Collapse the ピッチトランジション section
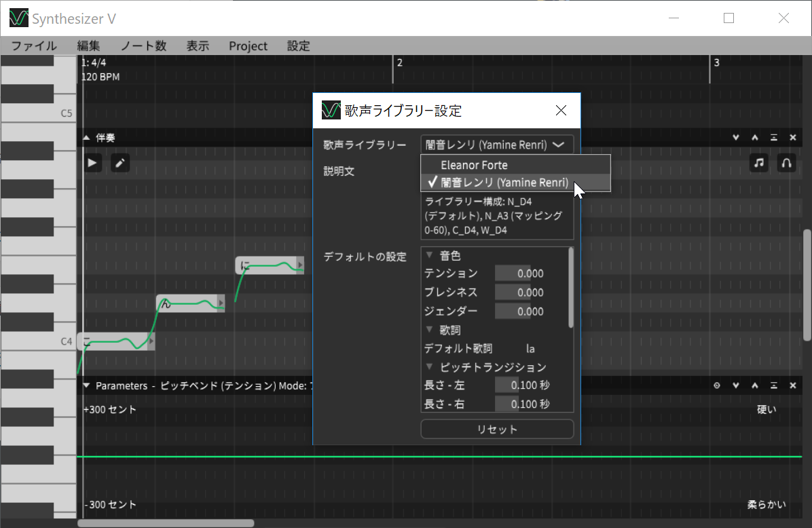The height and width of the screenshot is (528, 812). click(429, 366)
